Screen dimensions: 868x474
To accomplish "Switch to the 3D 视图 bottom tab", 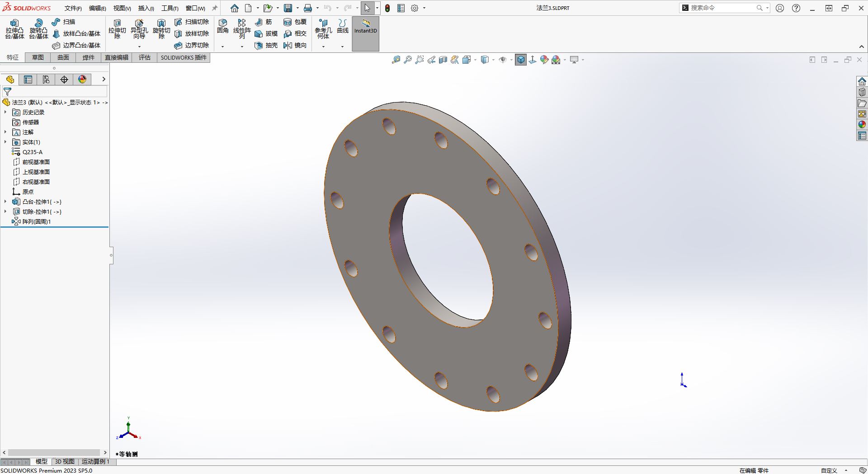I will (x=65, y=461).
